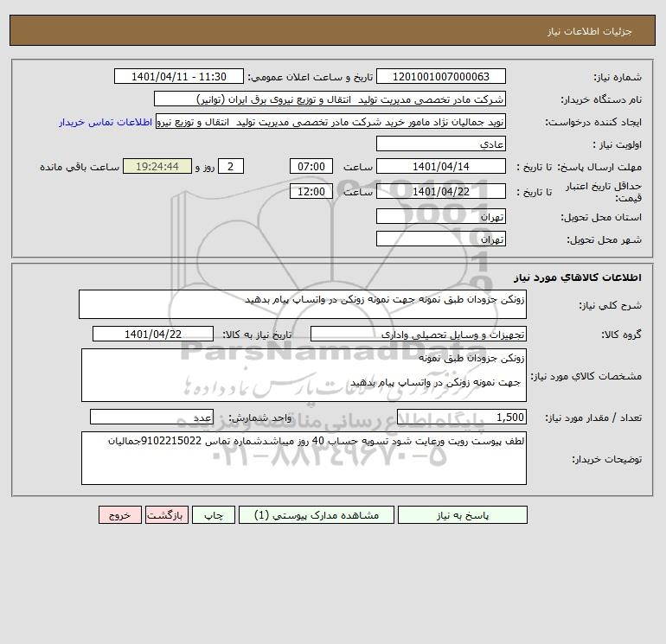The width and height of the screenshot is (666, 644).
Task: Click the تاریخ نیاز به کالا label
Action: pyautogui.click(x=257, y=335)
